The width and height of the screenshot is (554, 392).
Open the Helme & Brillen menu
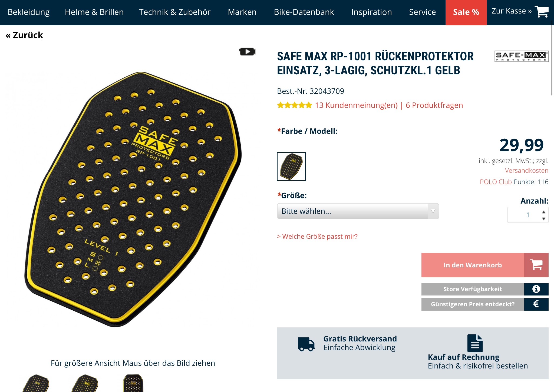coord(94,12)
